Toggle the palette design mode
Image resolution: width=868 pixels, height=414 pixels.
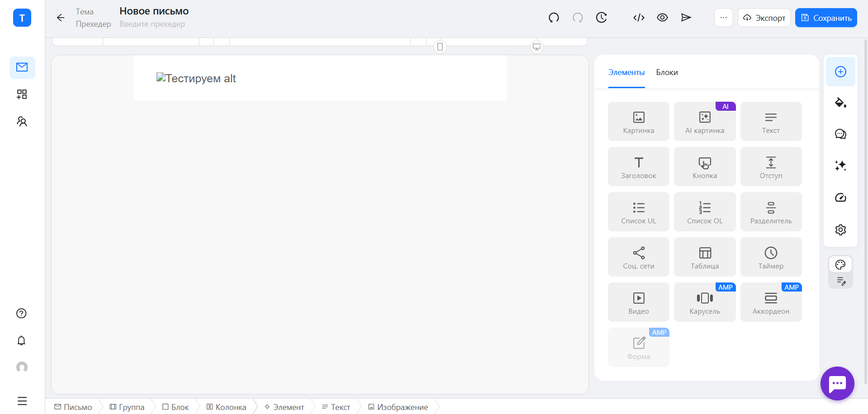[840, 264]
